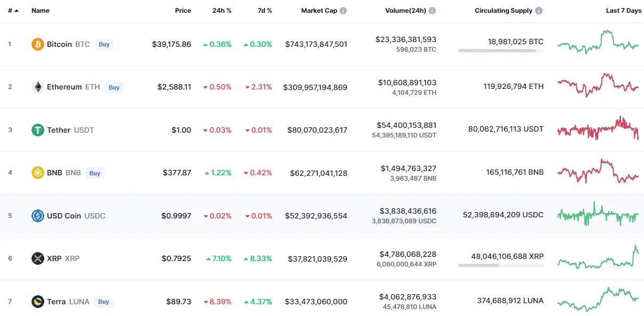Click the Ethereum diamond logo icon

pyautogui.click(x=37, y=87)
